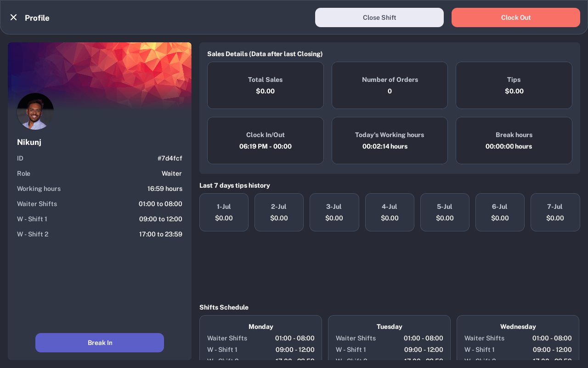Open the 6-Jul tips card
The width and height of the screenshot is (588, 368).
(x=500, y=213)
